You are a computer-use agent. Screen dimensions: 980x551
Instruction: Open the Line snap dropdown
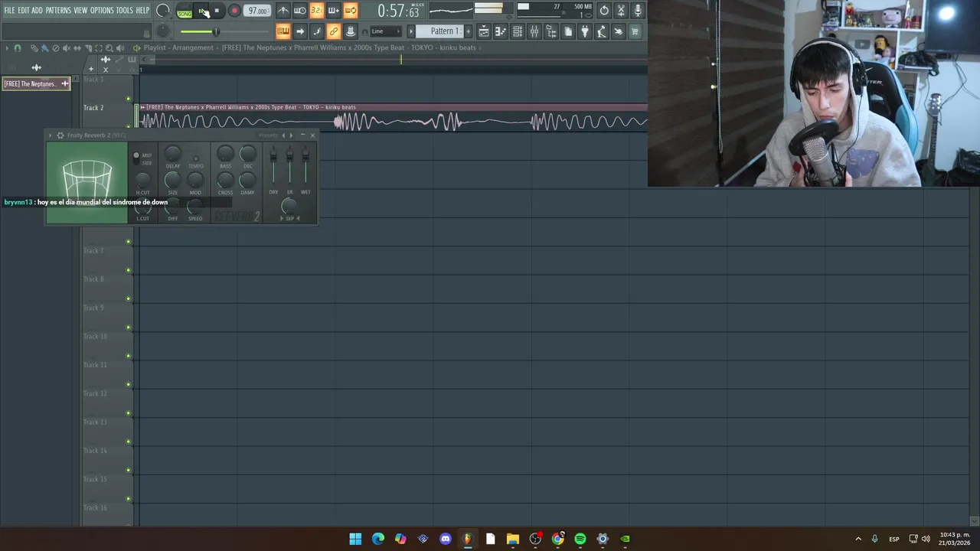pyautogui.click(x=386, y=31)
